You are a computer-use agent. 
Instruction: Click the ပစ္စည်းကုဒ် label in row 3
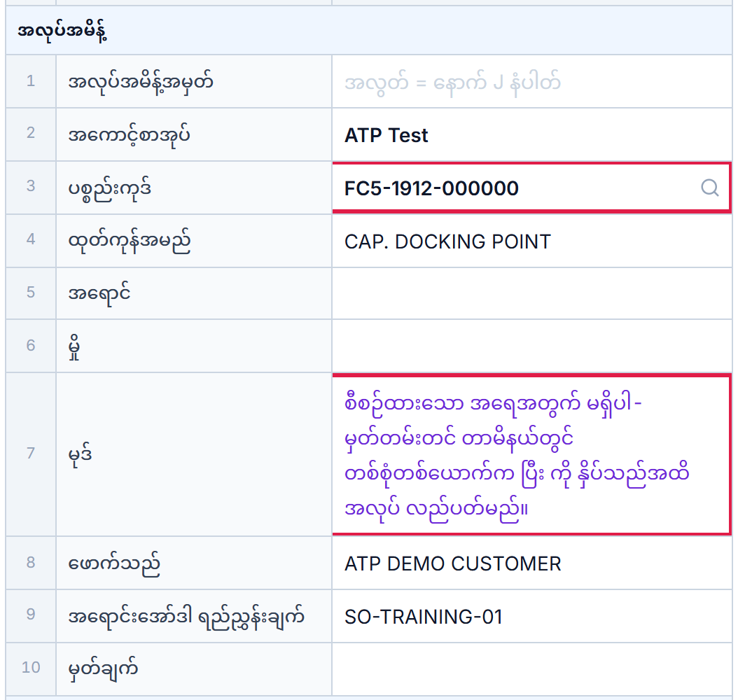point(110,188)
